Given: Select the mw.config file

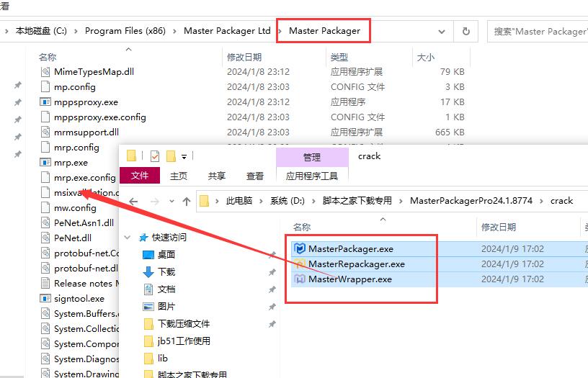Looking at the screenshot, I should (x=75, y=208).
